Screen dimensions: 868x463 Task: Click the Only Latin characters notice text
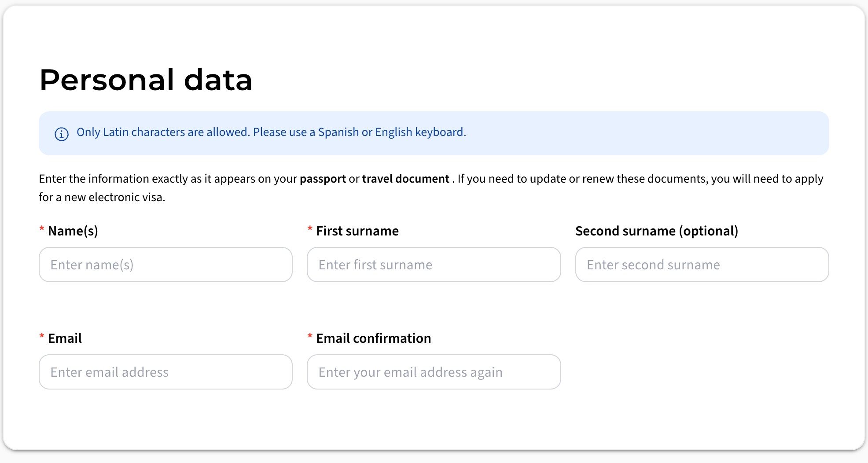pyautogui.click(x=271, y=132)
